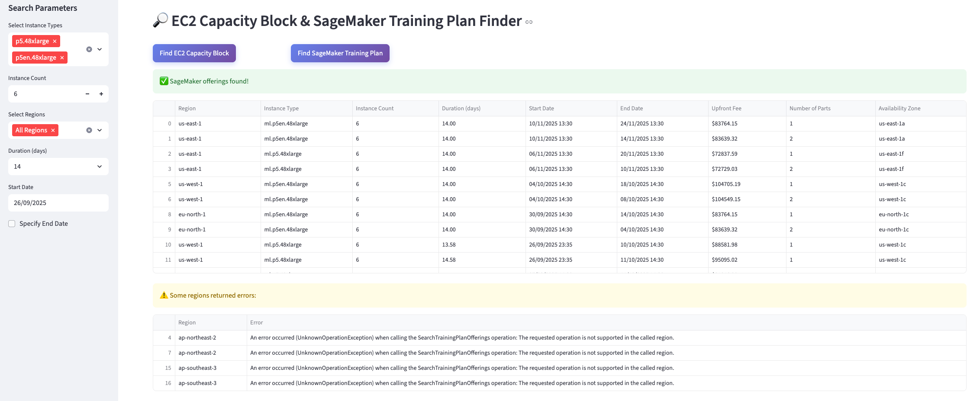Remove the All Regions tag

coord(53,130)
